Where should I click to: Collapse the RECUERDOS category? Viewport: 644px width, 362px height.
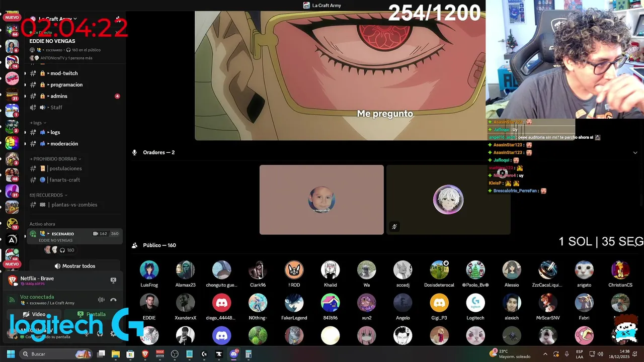coord(48,195)
